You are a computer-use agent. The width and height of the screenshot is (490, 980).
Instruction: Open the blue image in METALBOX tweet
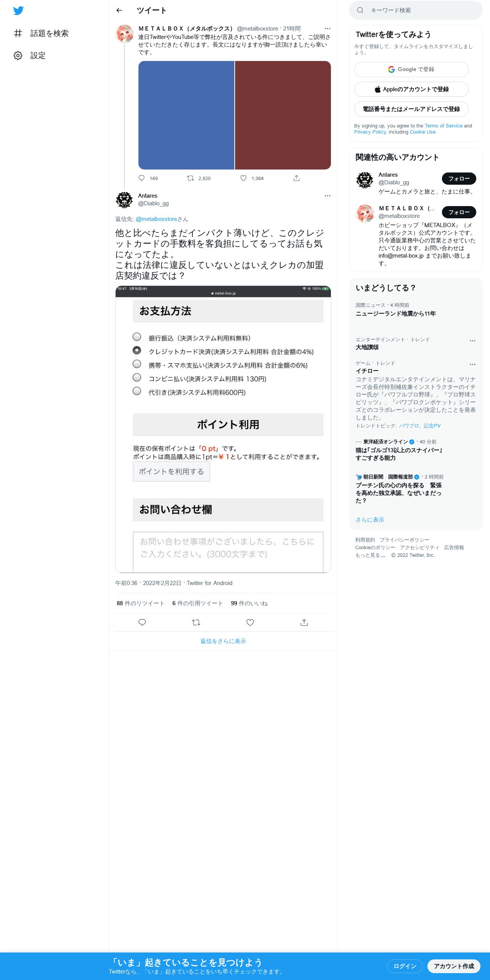[186, 115]
